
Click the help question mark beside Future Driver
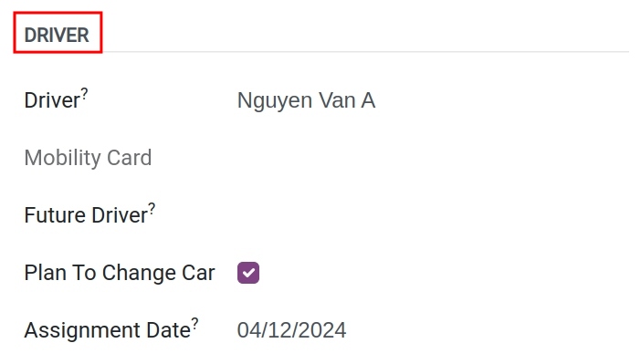(x=152, y=209)
